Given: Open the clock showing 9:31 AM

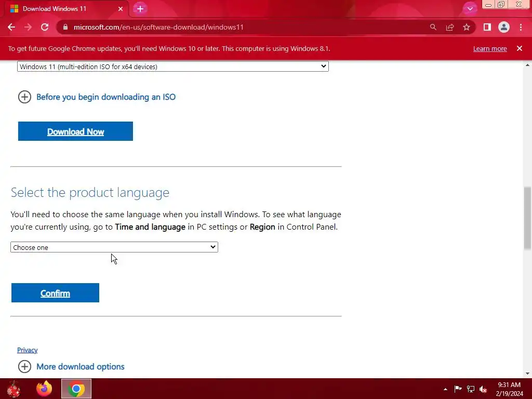Looking at the screenshot, I should point(509,389).
